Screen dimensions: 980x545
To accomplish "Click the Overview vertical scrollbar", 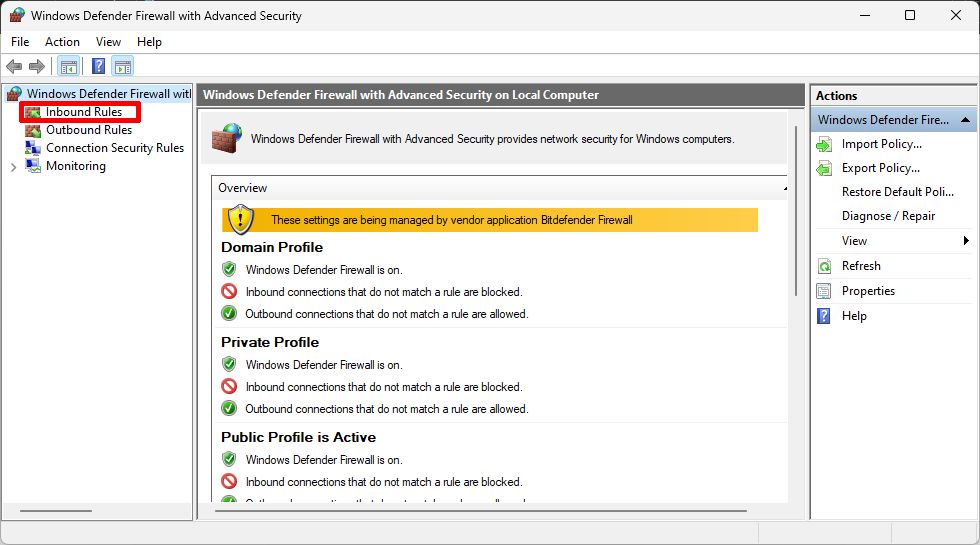I will click(x=795, y=250).
